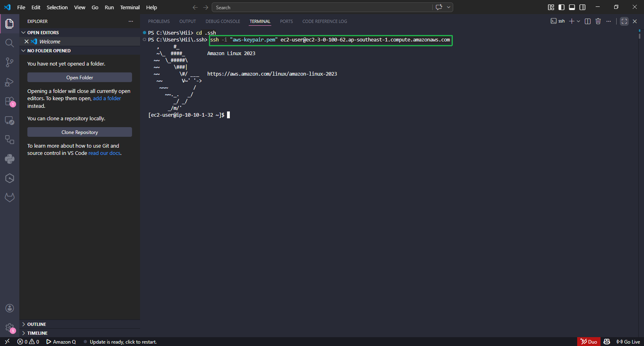
Task: Collapse the Open Editors section
Action: point(80,33)
